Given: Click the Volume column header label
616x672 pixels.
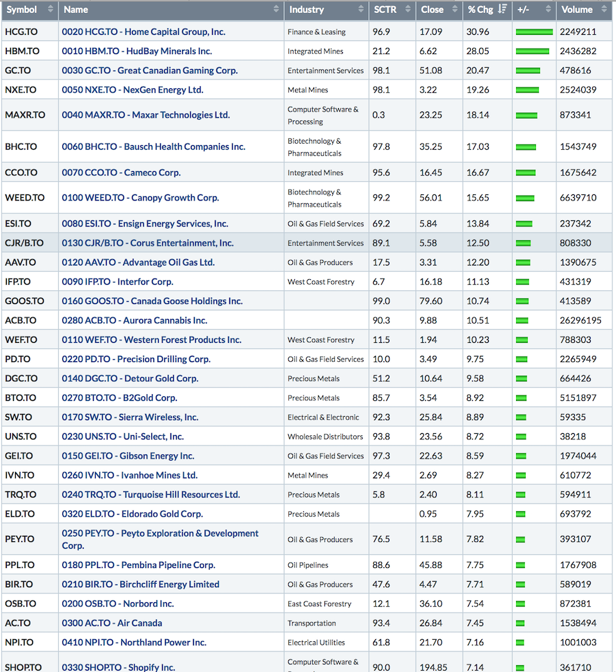Looking at the screenshot, I should [x=577, y=10].
